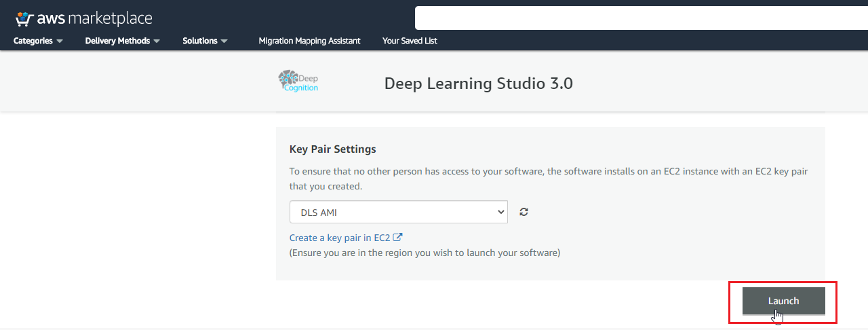Click the Key Pair Settings heading
The width and height of the screenshot is (868, 330).
(x=332, y=149)
